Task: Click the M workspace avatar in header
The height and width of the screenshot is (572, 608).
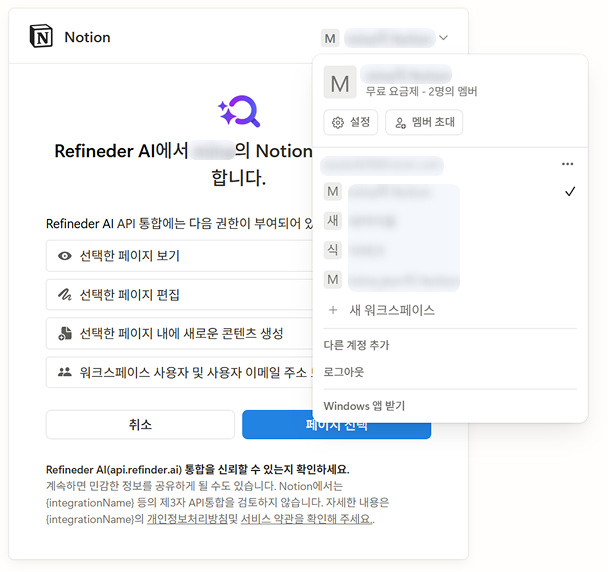Action: (x=330, y=38)
